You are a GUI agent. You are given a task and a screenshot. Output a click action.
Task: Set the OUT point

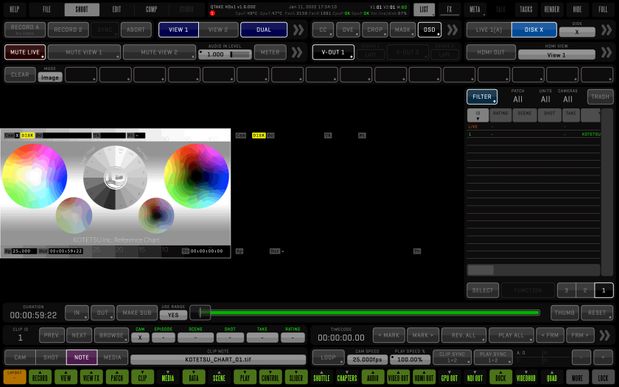tap(103, 312)
